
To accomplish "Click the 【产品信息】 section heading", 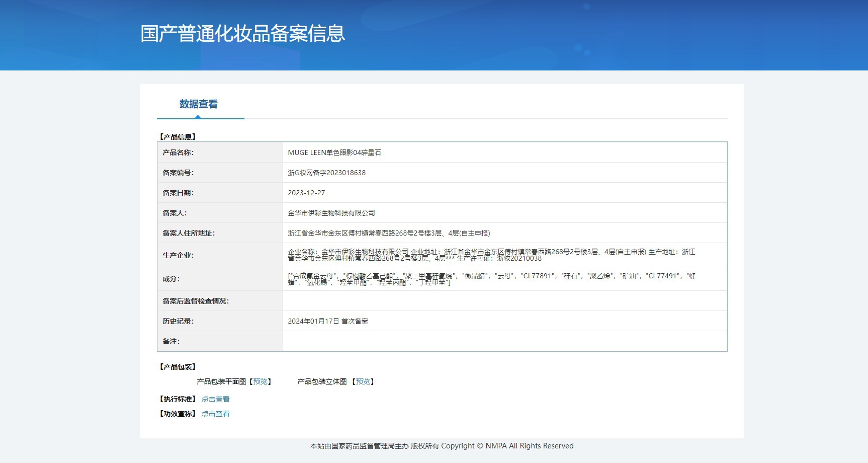I will (x=178, y=137).
